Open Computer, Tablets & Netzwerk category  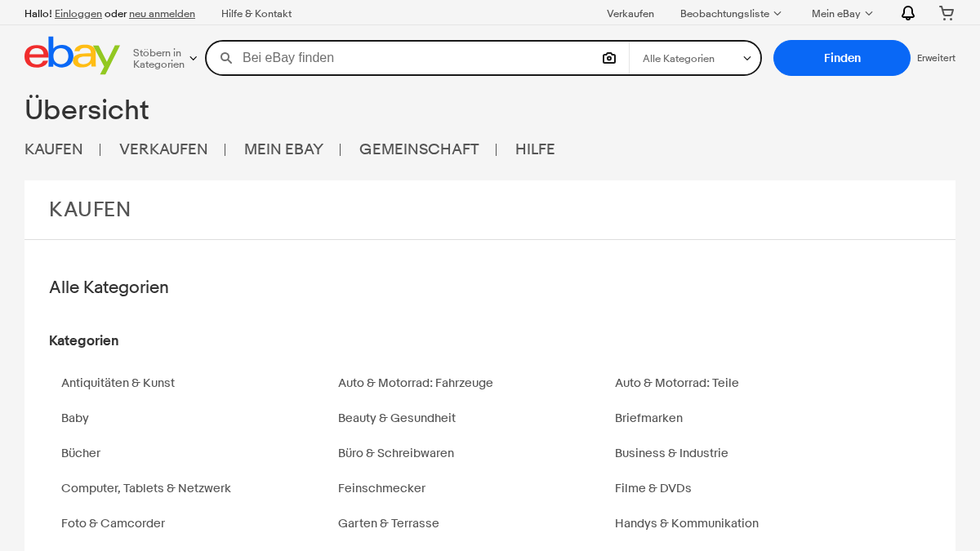146,488
